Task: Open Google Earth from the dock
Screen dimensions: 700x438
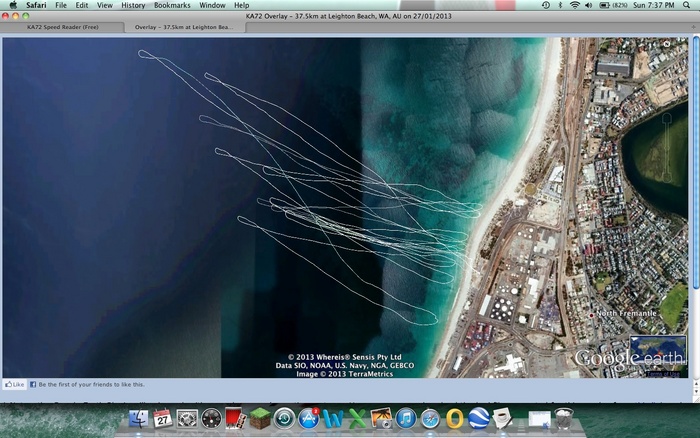Action: [479, 418]
